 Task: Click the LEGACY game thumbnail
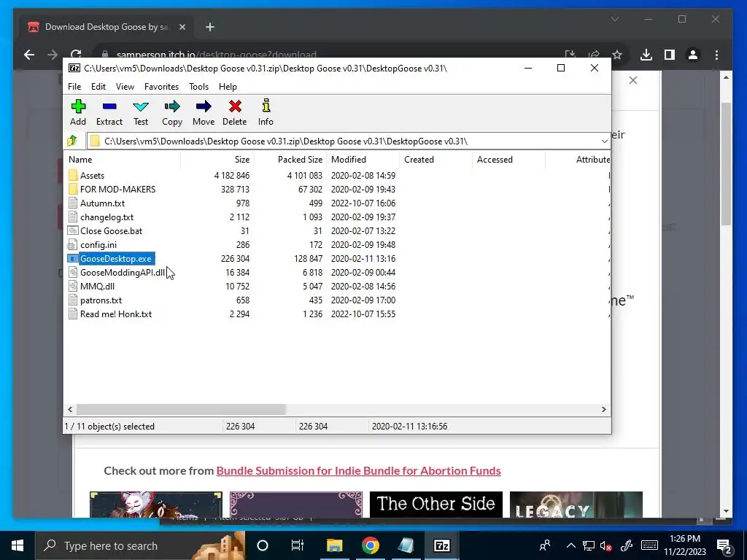pos(576,505)
